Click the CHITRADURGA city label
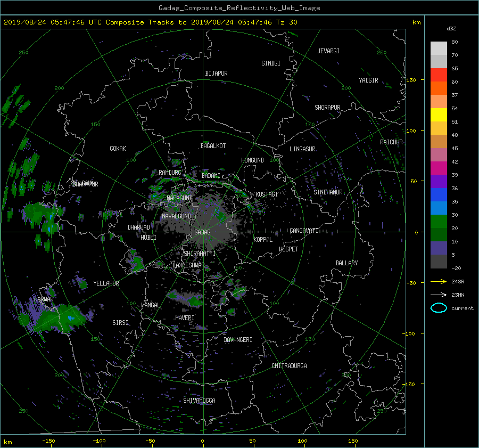The width and height of the screenshot is (479, 448). click(289, 366)
